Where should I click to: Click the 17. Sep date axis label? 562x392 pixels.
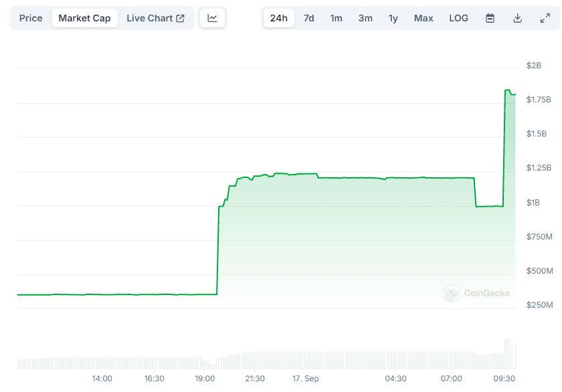[305, 379]
